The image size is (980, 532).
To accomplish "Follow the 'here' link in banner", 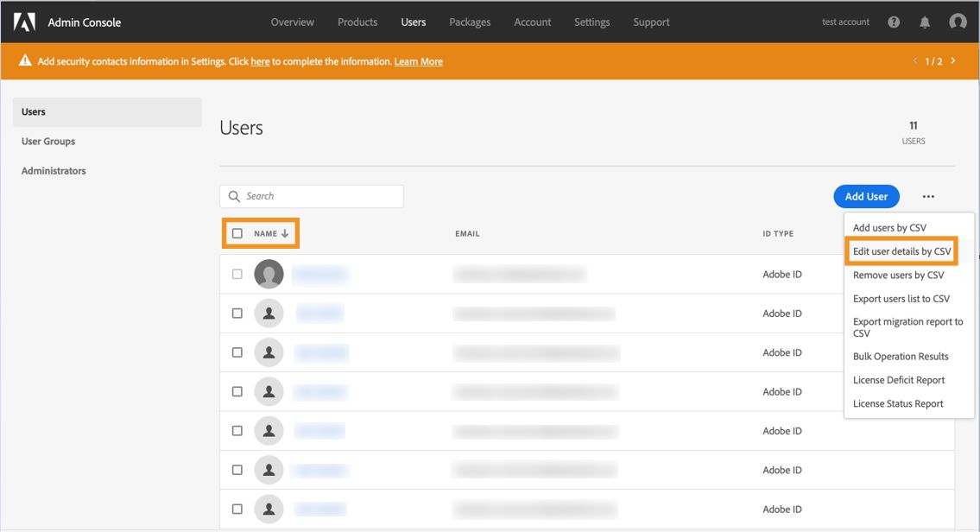I will [x=260, y=61].
